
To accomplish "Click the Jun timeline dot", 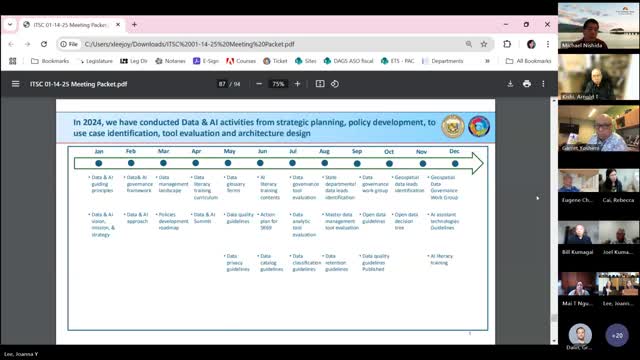I will tap(260, 163).
